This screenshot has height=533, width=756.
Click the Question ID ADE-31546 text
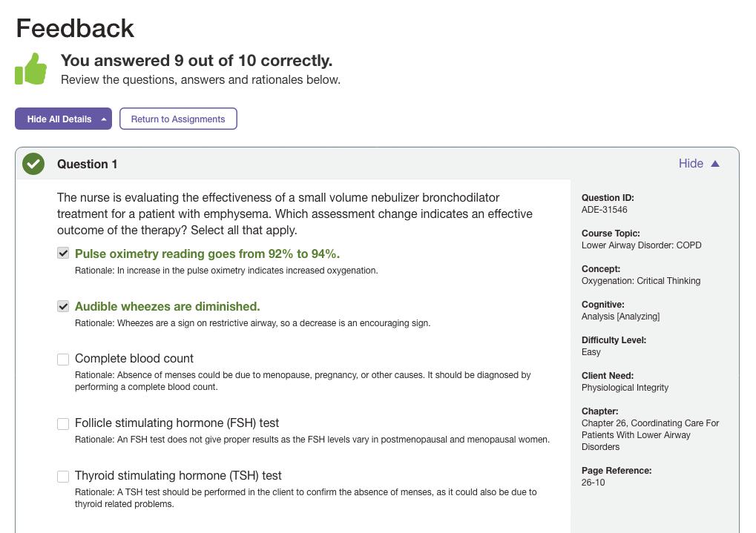(604, 210)
